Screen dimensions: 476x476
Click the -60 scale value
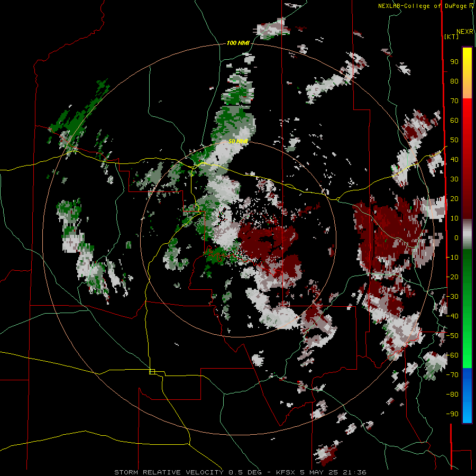pyautogui.click(x=452, y=355)
